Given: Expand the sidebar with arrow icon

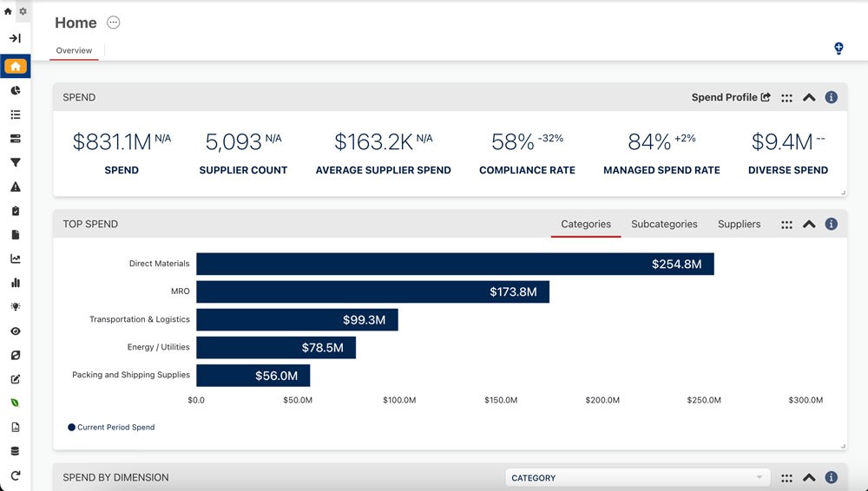Looking at the screenshot, I should tap(16, 38).
